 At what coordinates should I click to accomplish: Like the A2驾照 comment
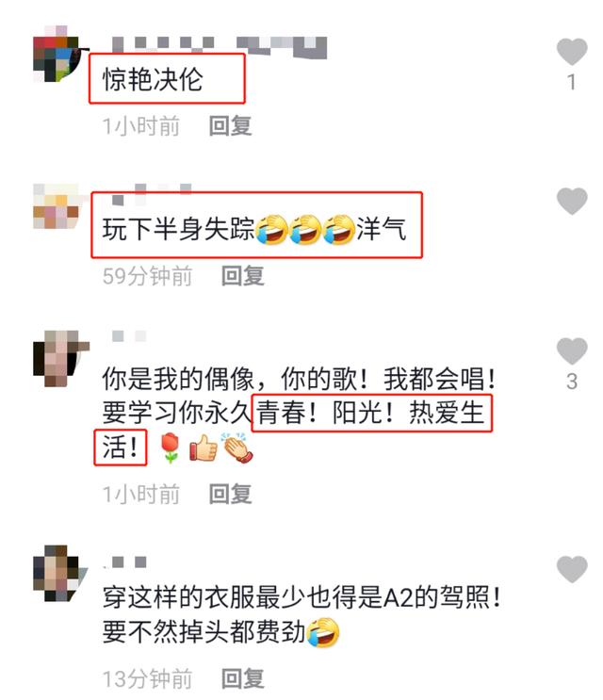tap(571, 569)
